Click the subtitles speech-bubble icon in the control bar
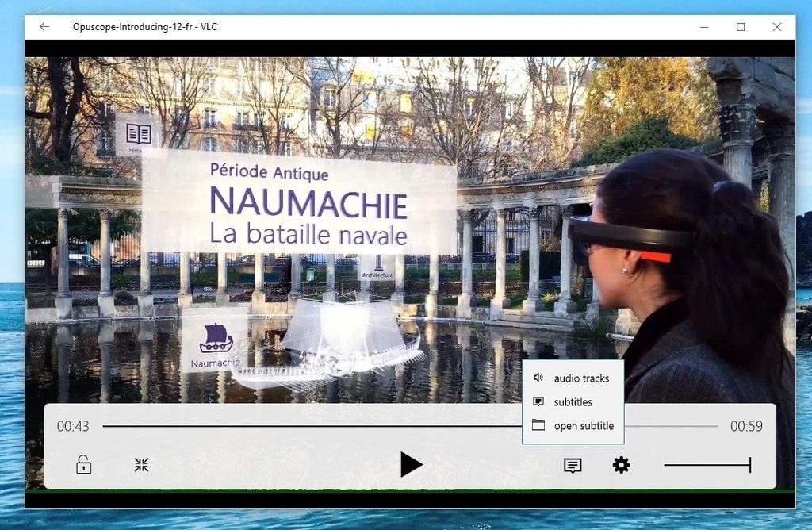The height and width of the screenshot is (530, 812). (x=573, y=466)
